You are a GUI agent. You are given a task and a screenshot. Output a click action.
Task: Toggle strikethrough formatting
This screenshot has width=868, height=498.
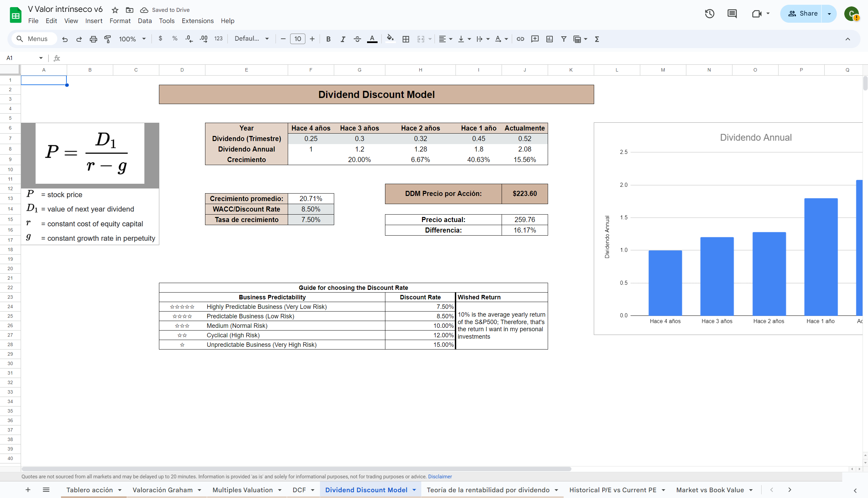click(x=357, y=39)
